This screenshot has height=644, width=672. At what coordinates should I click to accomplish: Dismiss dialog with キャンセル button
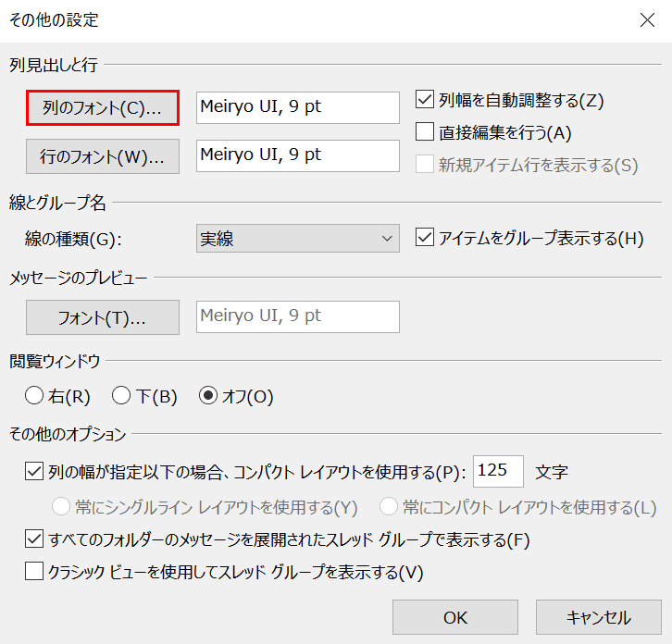click(598, 617)
